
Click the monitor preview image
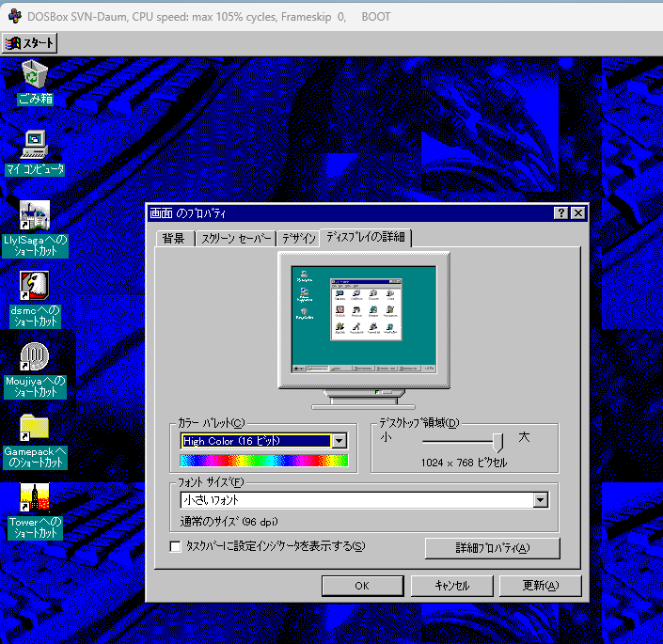pos(364,330)
